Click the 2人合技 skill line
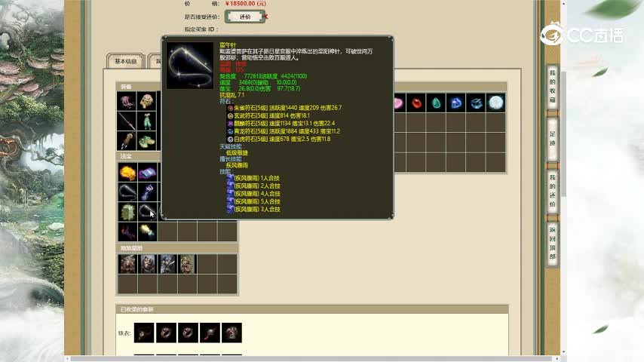 point(253,186)
